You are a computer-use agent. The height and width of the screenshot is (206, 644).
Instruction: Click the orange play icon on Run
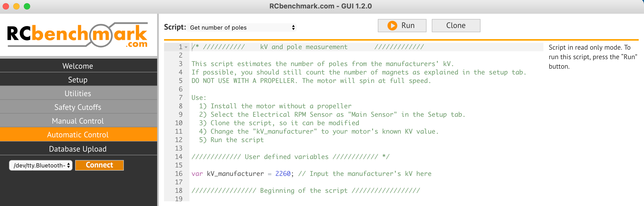392,26
